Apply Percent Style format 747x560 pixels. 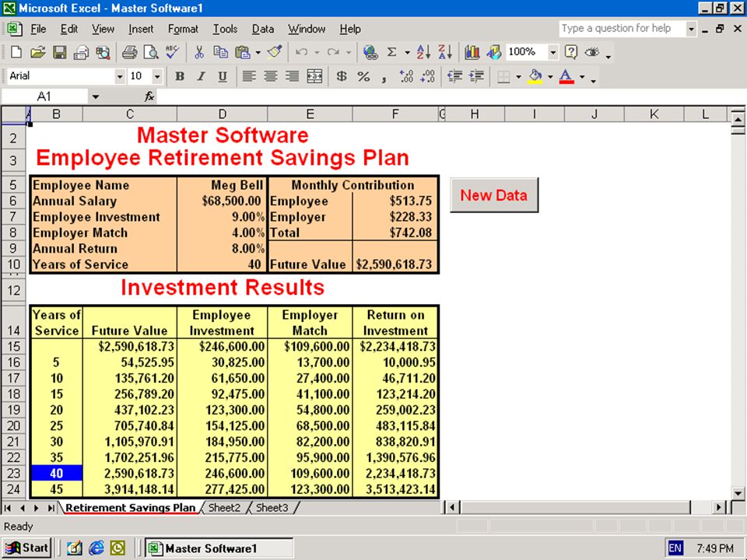[363, 76]
